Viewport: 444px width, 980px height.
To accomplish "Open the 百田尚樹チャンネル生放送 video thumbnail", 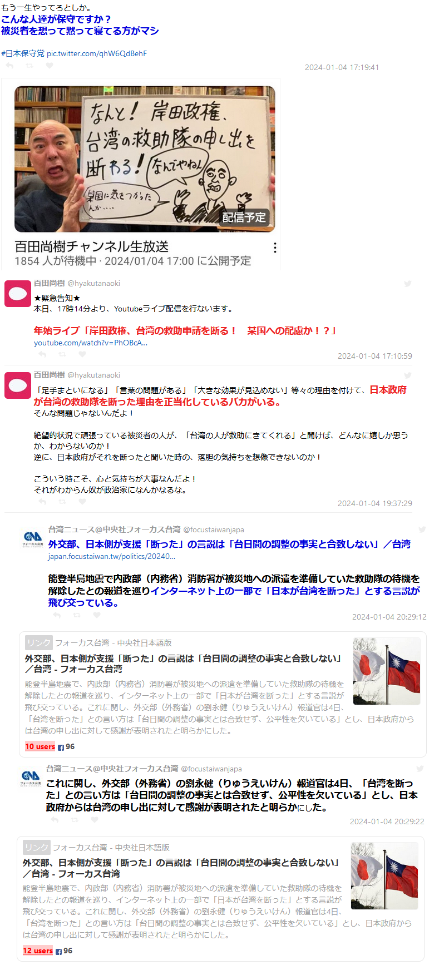I will [145, 159].
